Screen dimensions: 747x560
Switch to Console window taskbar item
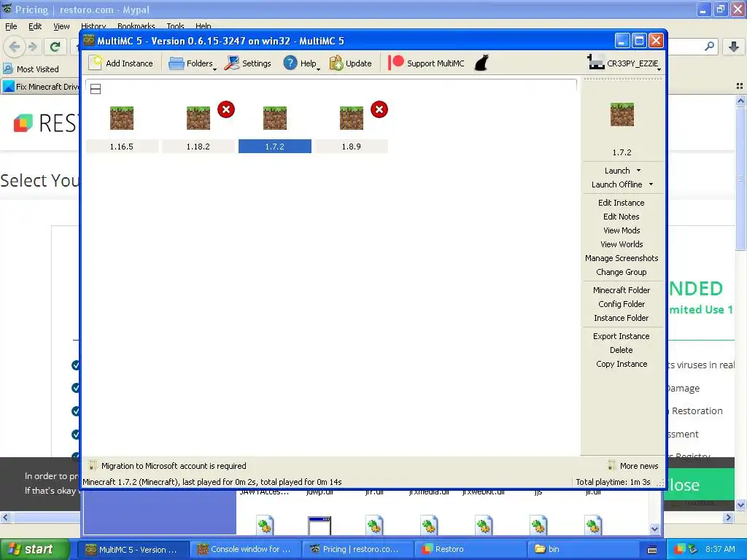pyautogui.click(x=244, y=550)
